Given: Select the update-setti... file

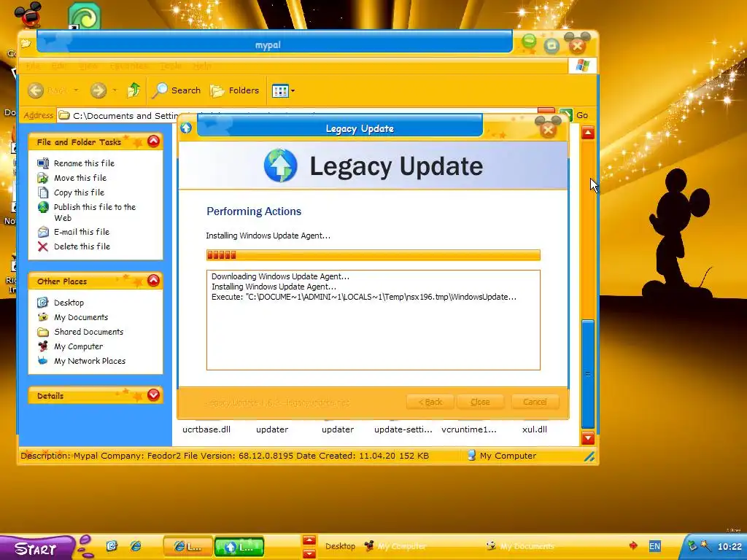Looking at the screenshot, I should coord(403,429).
